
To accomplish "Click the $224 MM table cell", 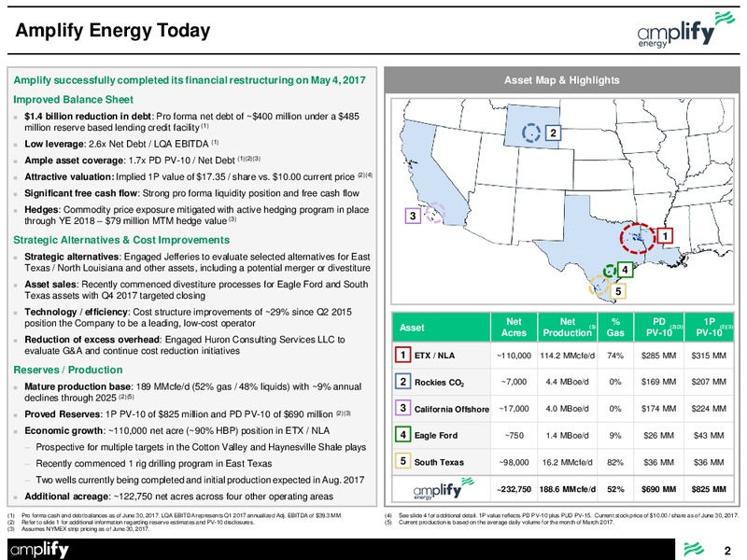I will 709,409.
